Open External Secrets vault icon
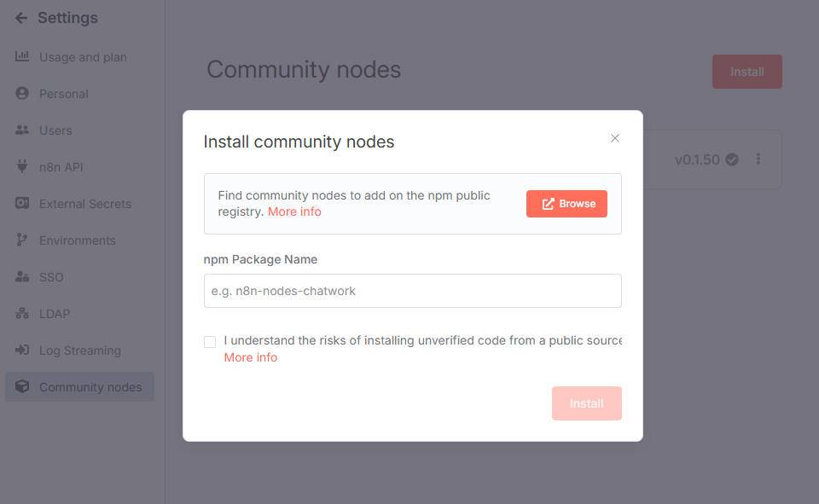The width and height of the screenshot is (819, 504). (x=22, y=203)
